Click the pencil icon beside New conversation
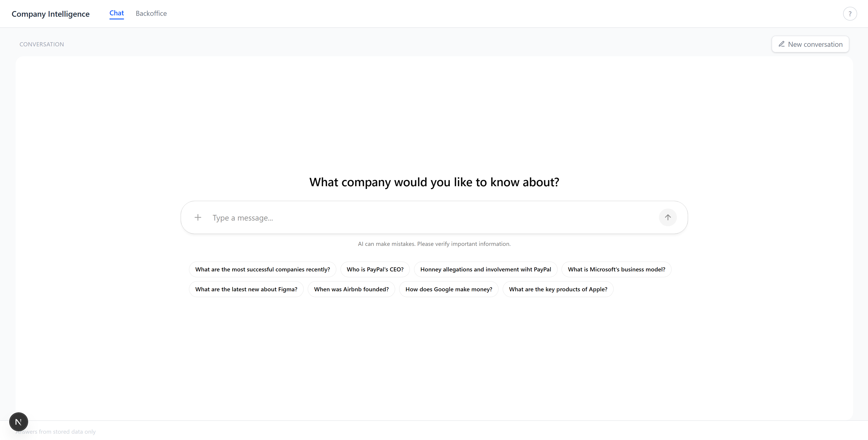 781,44
